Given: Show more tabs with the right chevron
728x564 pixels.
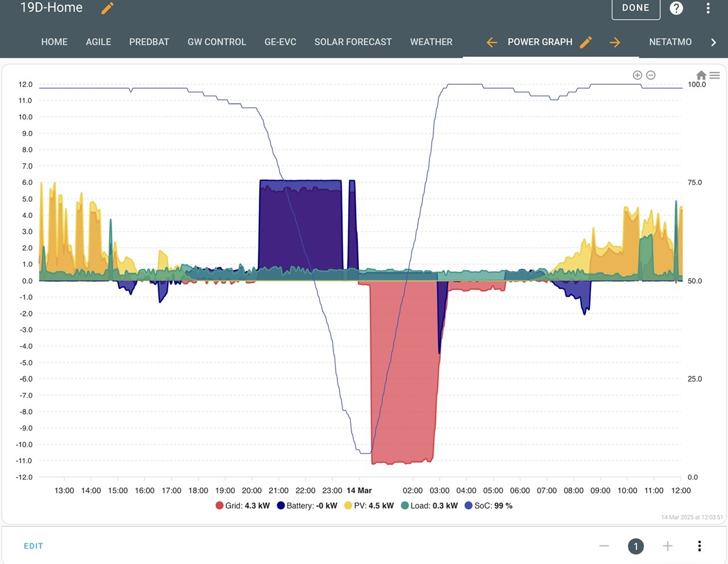Looking at the screenshot, I should pos(713,42).
